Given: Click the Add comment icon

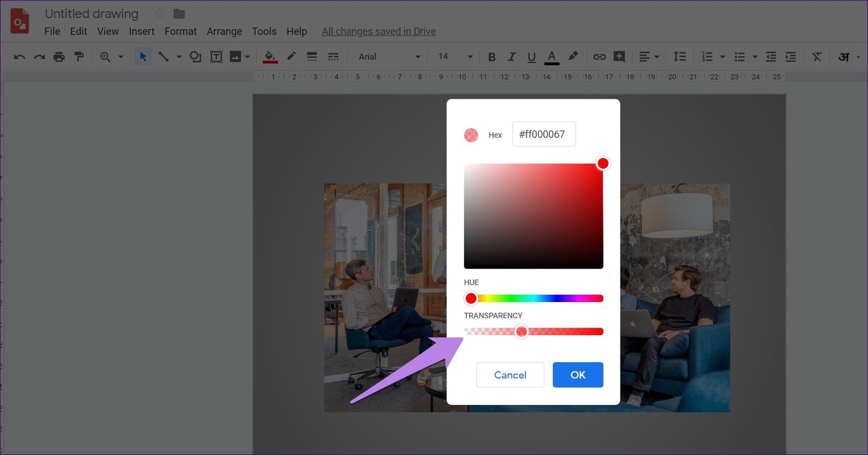Looking at the screenshot, I should (619, 57).
